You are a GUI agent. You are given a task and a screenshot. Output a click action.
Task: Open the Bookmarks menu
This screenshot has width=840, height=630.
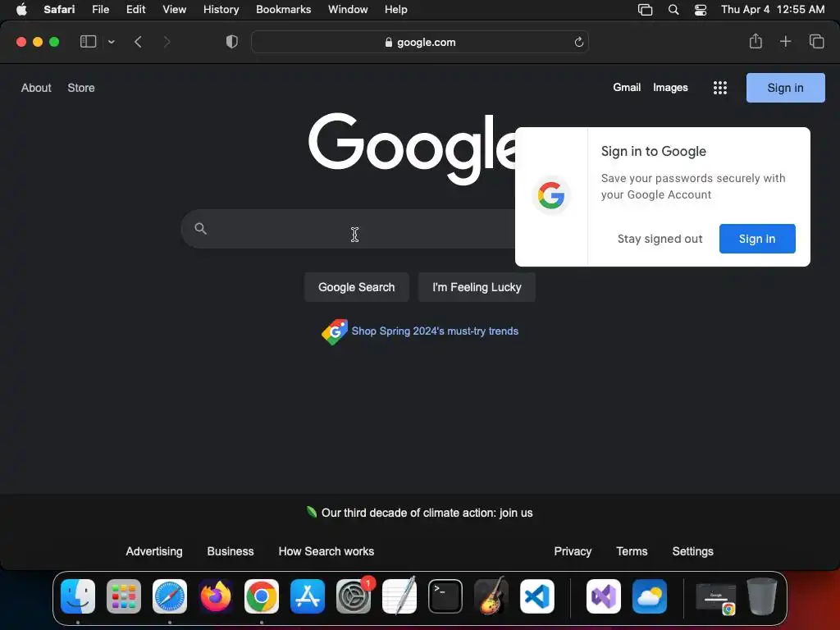pos(283,10)
